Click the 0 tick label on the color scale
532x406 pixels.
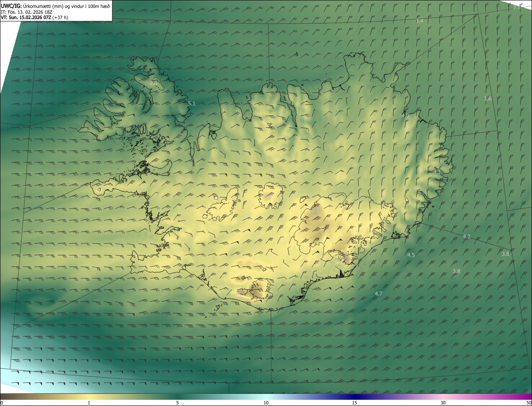point(2,403)
